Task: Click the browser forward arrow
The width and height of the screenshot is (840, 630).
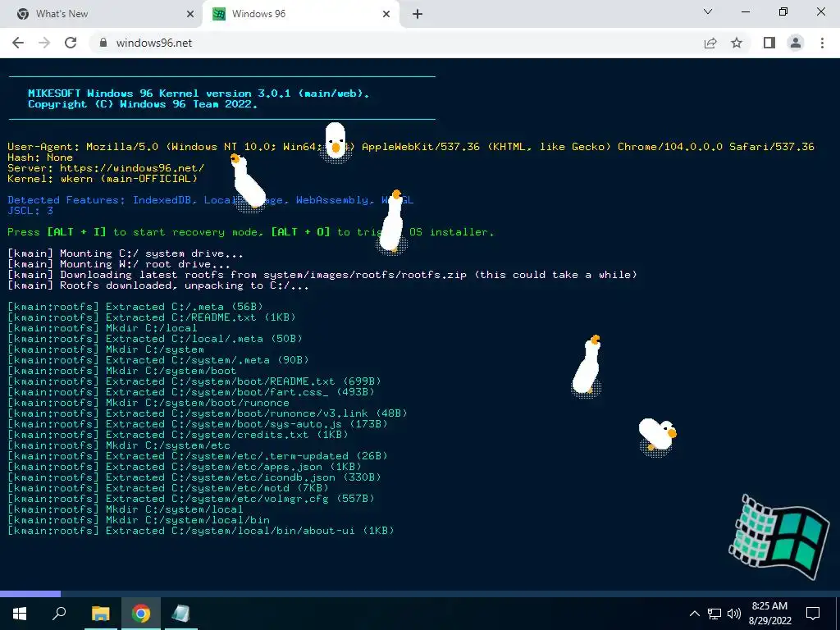Action: click(44, 43)
